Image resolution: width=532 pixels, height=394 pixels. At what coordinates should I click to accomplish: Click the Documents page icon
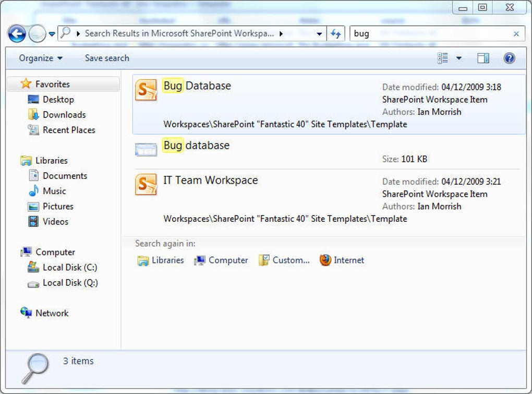point(33,175)
